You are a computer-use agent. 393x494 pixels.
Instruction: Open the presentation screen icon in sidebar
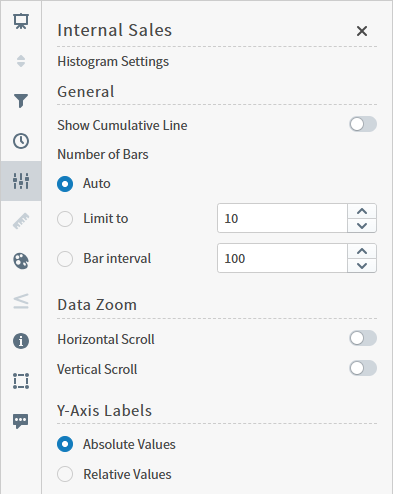coord(21,21)
